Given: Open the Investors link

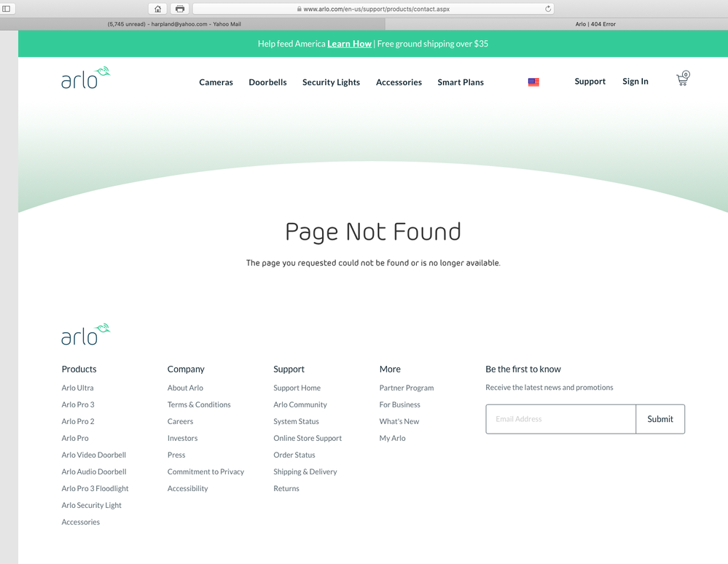Looking at the screenshot, I should click(x=182, y=438).
